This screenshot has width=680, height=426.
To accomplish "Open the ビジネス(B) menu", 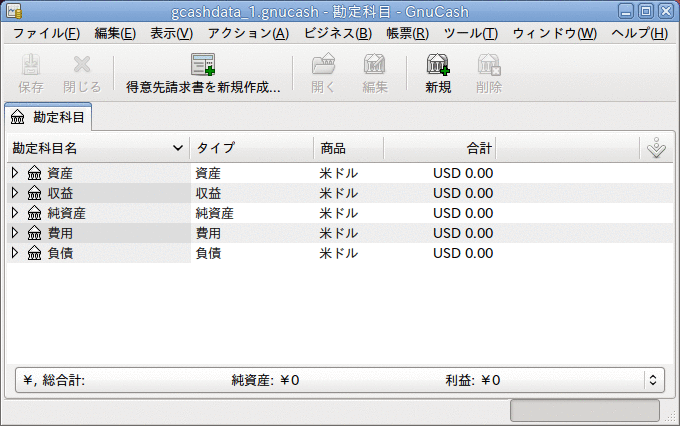I will click(337, 33).
